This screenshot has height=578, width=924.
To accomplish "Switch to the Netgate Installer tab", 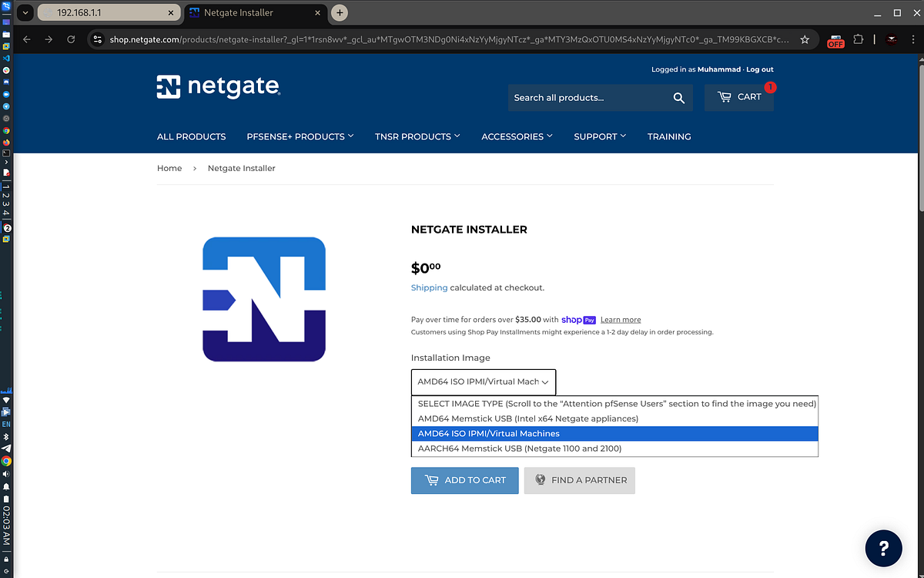I will coord(254,13).
